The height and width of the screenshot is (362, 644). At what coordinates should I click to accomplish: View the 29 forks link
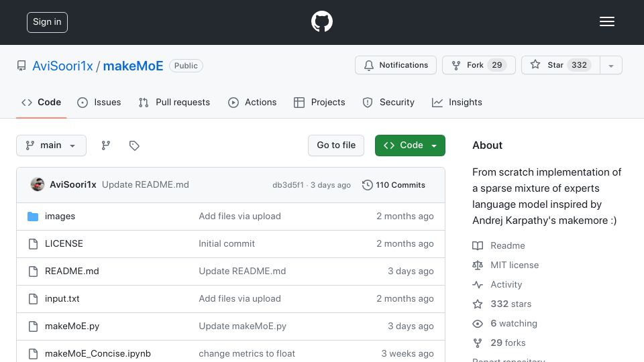click(x=508, y=343)
